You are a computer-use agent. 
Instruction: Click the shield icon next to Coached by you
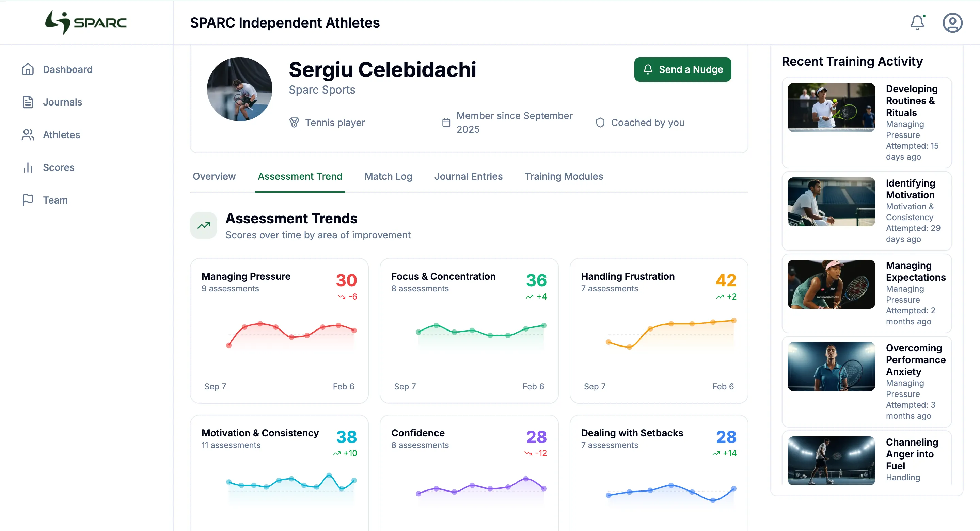pos(600,123)
